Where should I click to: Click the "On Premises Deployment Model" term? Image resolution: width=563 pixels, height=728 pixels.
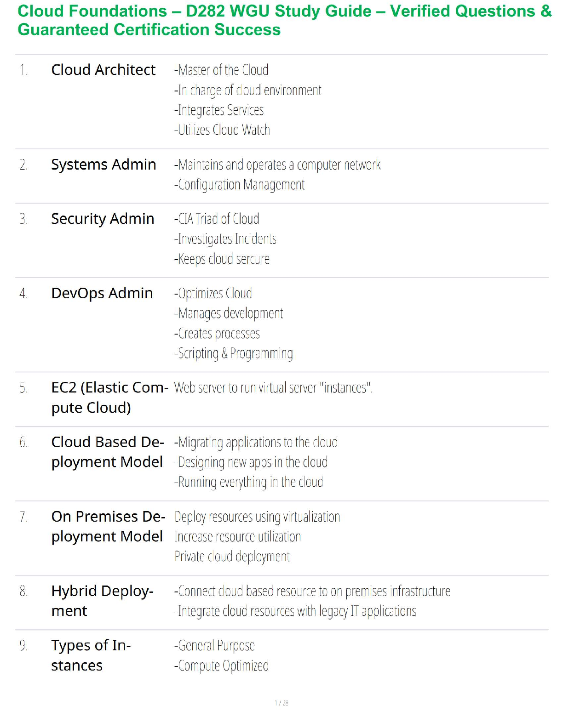(108, 526)
